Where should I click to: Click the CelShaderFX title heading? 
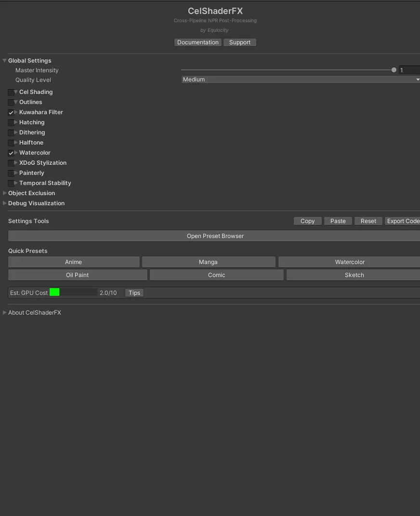pyautogui.click(x=215, y=11)
